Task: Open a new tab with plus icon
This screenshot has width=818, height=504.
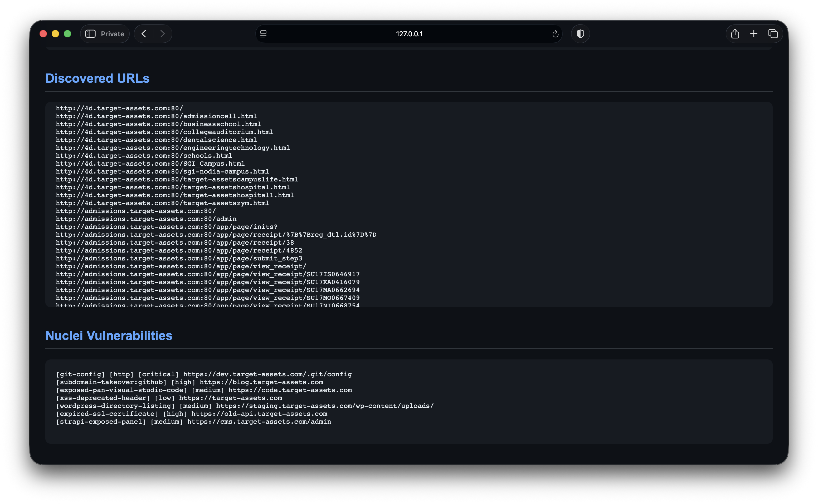Action: coord(754,34)
